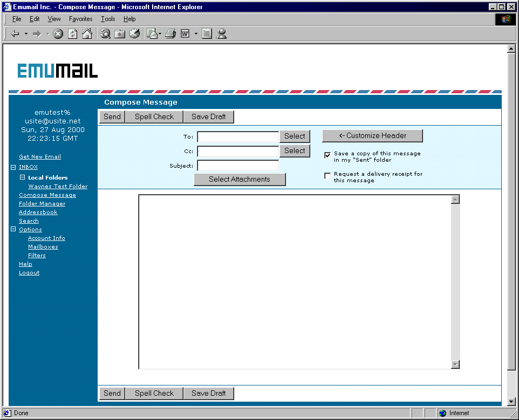Collapse the Options tree node

13,230
